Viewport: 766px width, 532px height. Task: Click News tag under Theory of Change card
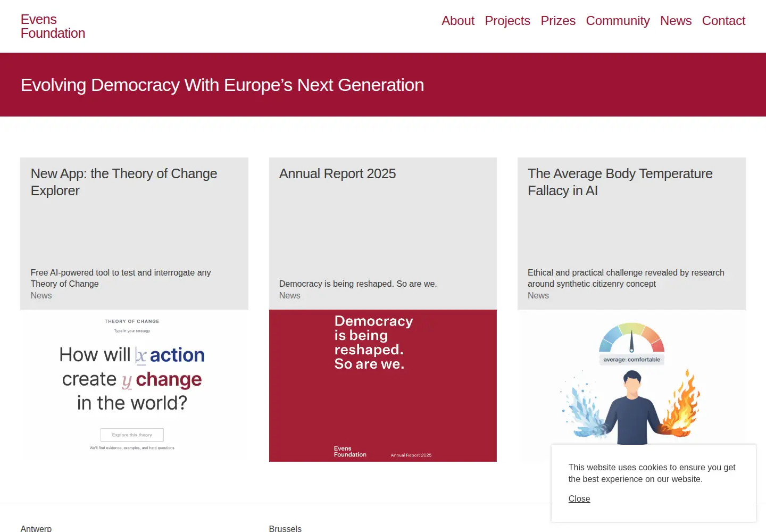41,295
